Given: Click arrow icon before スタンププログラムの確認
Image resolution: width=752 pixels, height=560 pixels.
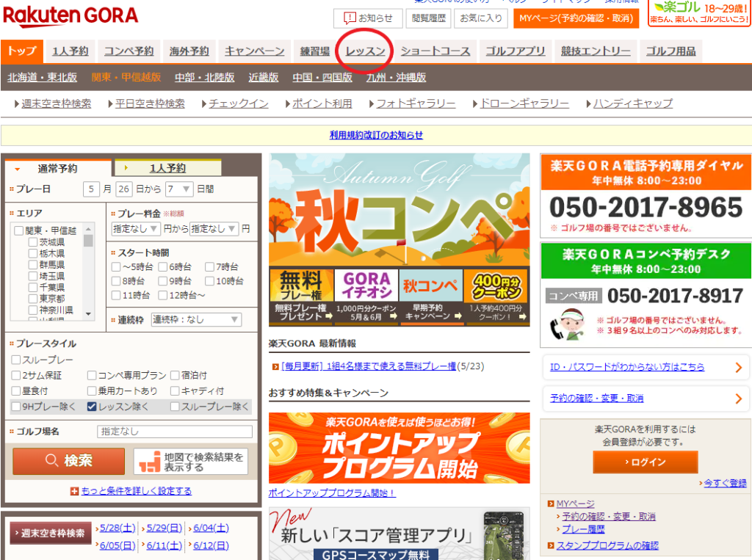Looking at the screenshot, I should 551,545.
